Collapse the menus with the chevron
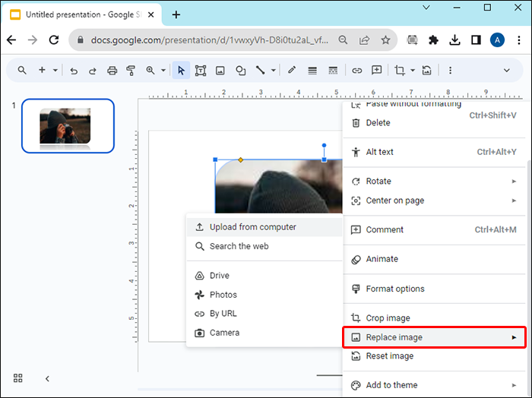532x398 pixels. click(507, 71)
